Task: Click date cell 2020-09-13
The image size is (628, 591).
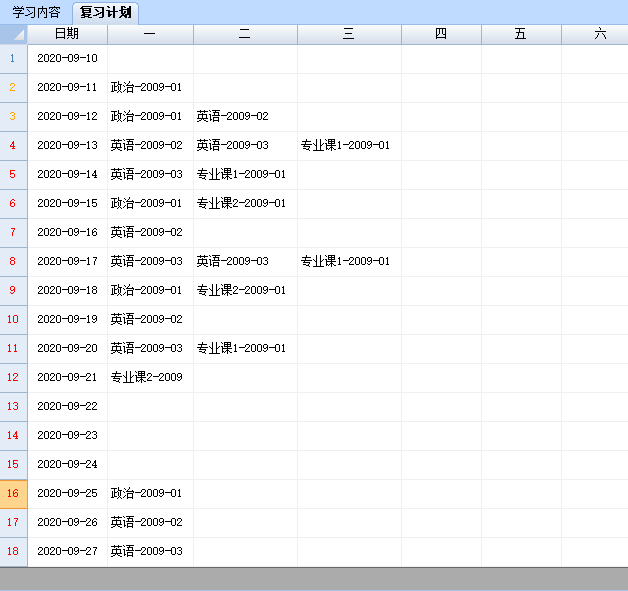Action: point(67,146)
